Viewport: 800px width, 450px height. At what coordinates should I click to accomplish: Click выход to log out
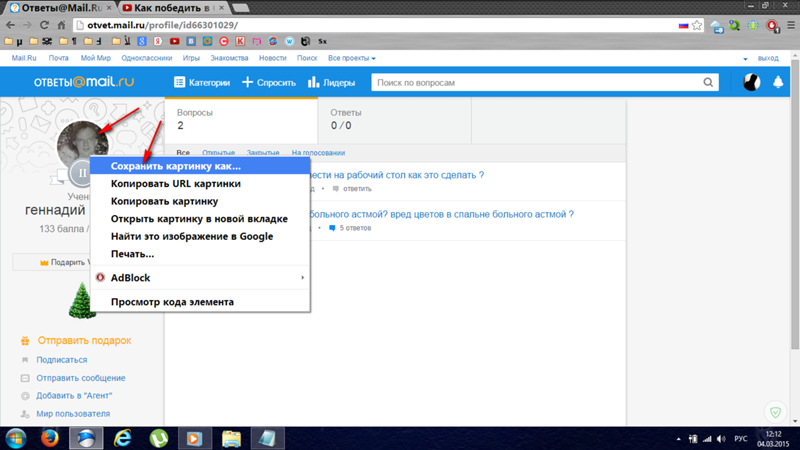pyautogui.click(x=768, y=59)
